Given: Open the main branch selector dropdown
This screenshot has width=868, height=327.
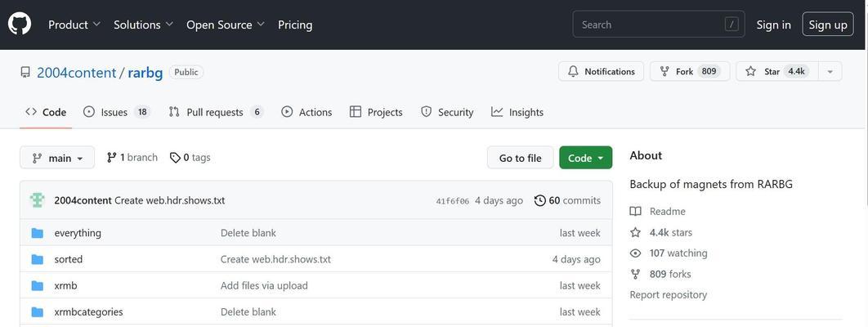Looking at the screenshot, I should tap(57, 158).
